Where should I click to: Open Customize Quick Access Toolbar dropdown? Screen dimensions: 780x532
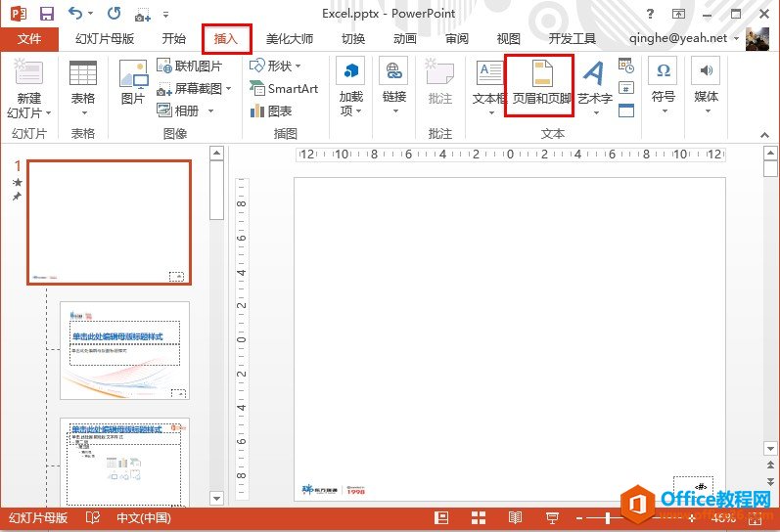[x=165, y=15]
